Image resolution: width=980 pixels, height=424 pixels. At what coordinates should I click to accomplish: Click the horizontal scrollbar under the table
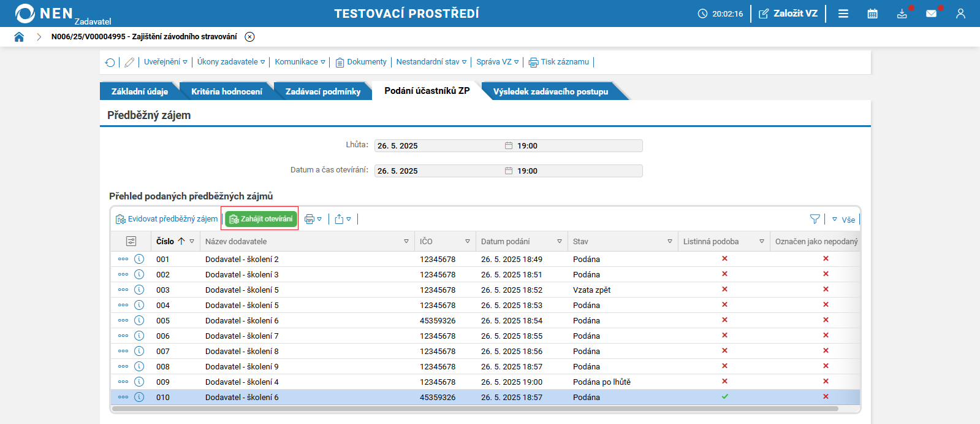pyautogui.click(x=476, y=409)
